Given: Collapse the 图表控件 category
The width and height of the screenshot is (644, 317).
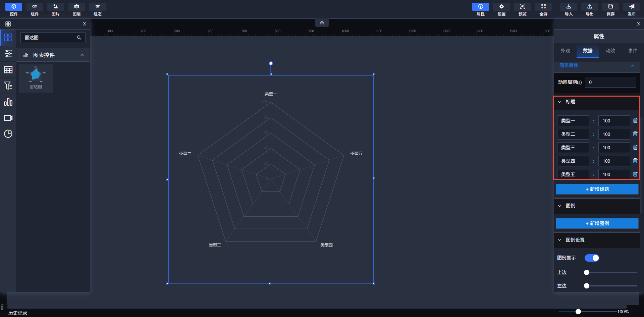Looking at the screenshot, I should click(x=82, y=55).
